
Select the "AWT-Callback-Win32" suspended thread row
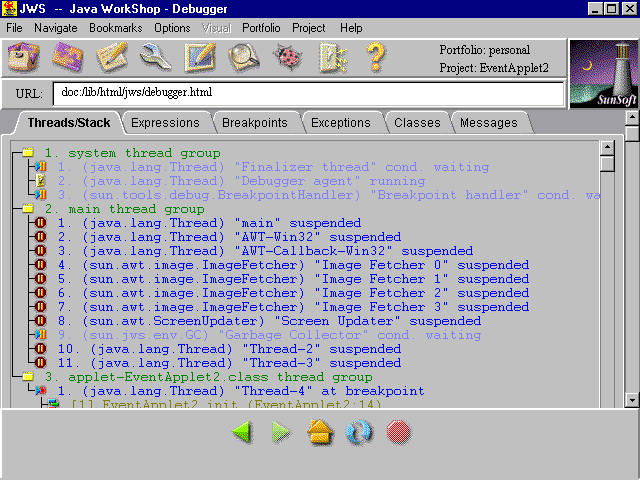(265, 251)
